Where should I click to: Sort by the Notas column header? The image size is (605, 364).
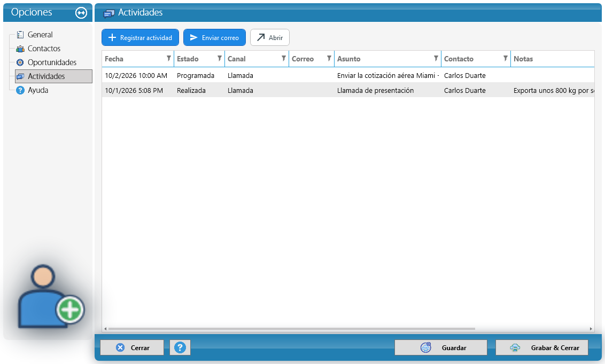pos(553,59)
